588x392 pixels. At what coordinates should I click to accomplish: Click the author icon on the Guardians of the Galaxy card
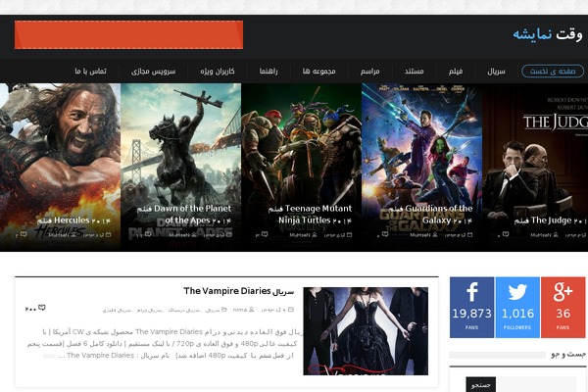tap(435, 235)
